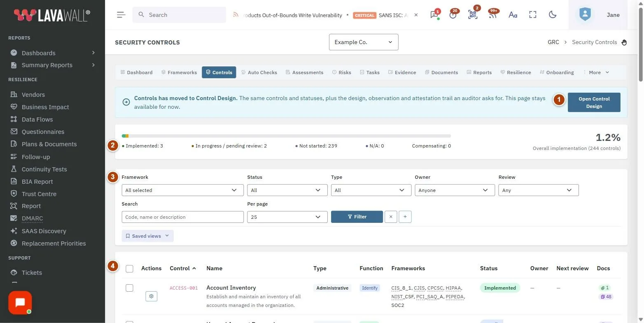Image resolution: width=644 pixels, height=323 pixels.
Task: Click the Questionnaires envelope icon
Action: tap(14, 131)
